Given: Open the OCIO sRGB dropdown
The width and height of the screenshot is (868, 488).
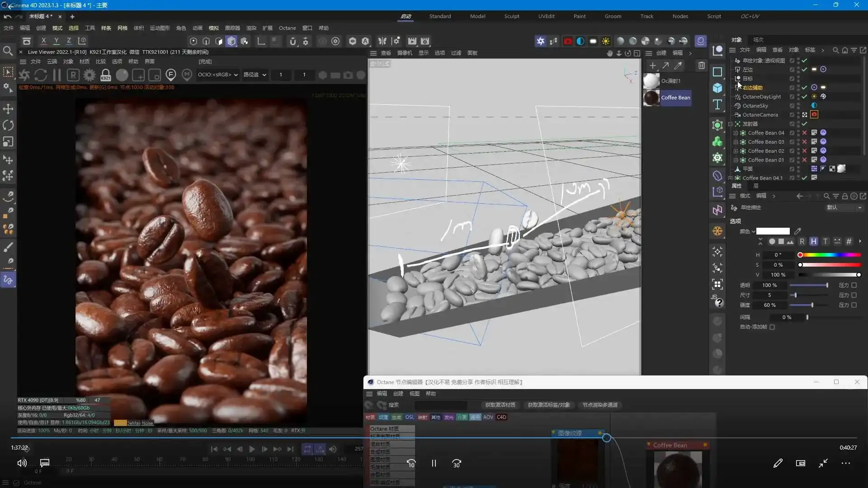Looking at the screenshot, I should point(217,75).
